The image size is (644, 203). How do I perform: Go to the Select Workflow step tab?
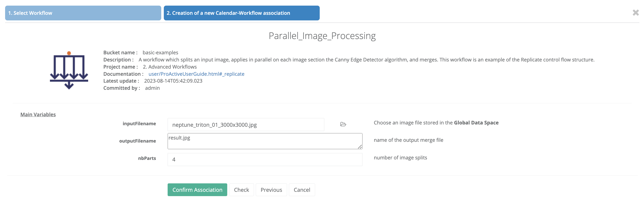coord(83,13)
